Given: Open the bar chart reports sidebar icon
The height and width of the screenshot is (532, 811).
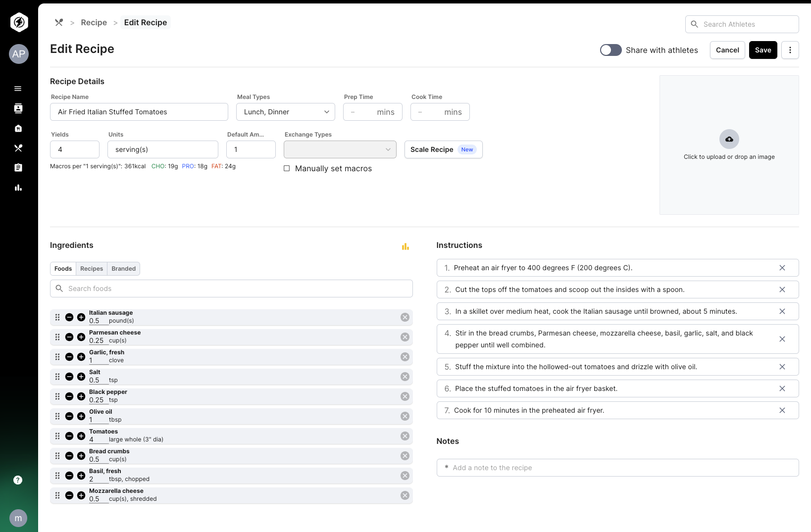Looking at the screenshot, I should (18, 188).
